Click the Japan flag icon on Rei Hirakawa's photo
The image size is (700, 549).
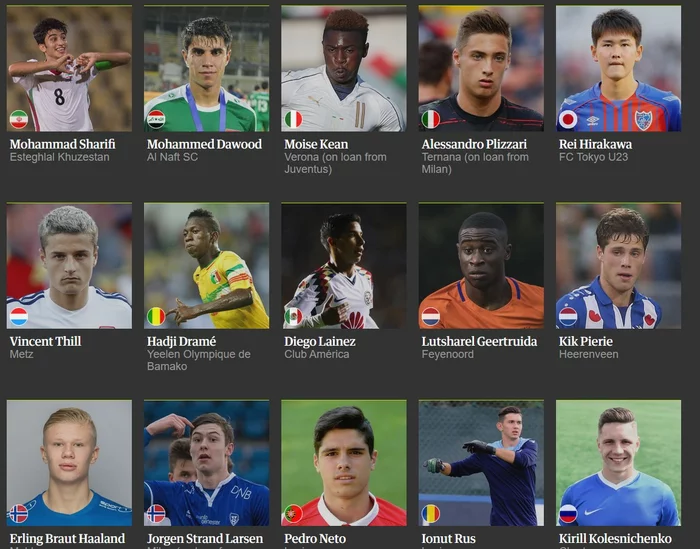tap(568, 119)
